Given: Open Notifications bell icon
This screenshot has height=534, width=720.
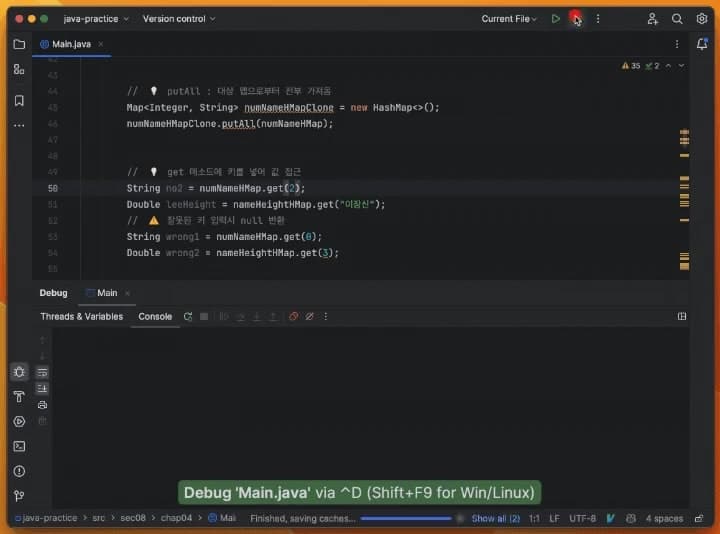Looking at the screenshot, I should (702, 44).
